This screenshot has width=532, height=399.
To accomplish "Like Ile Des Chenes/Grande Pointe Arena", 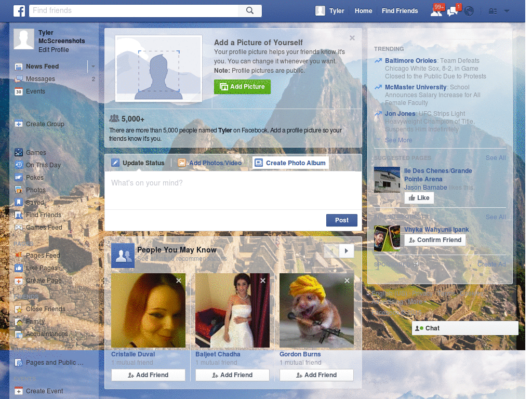I will [419, 198].
